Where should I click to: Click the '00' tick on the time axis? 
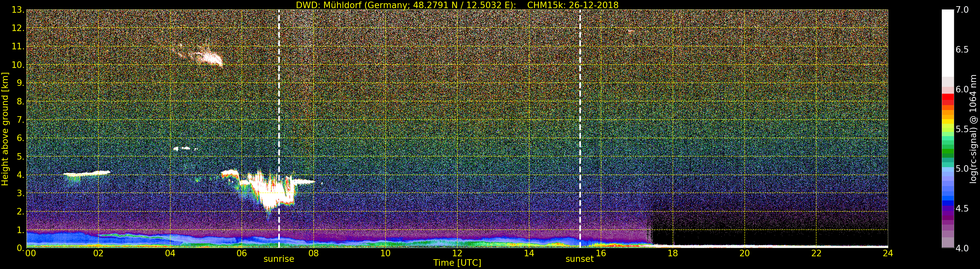pyautogui.click(x=30, y=253)
